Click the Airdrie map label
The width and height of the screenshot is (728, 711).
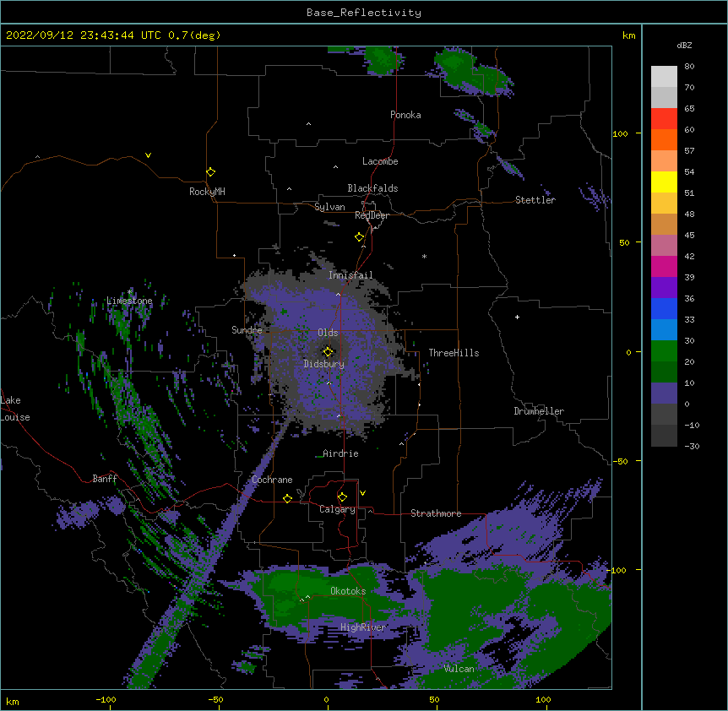[340, 453]
